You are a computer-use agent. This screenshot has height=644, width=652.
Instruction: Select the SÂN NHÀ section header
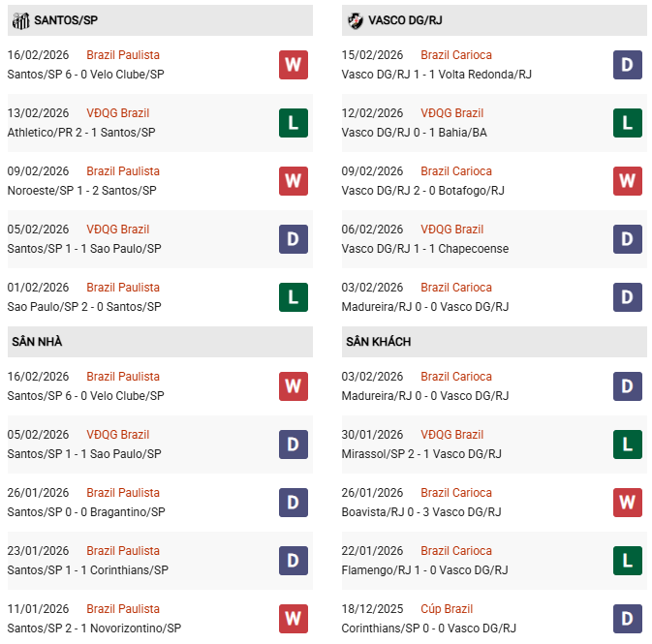point(37,342)
